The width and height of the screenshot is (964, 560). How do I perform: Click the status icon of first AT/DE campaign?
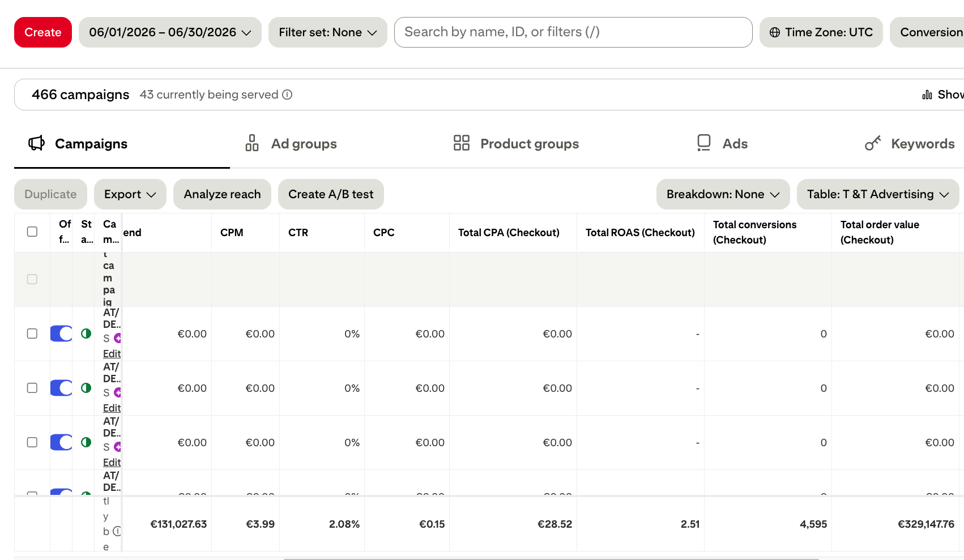coord(86,334)
